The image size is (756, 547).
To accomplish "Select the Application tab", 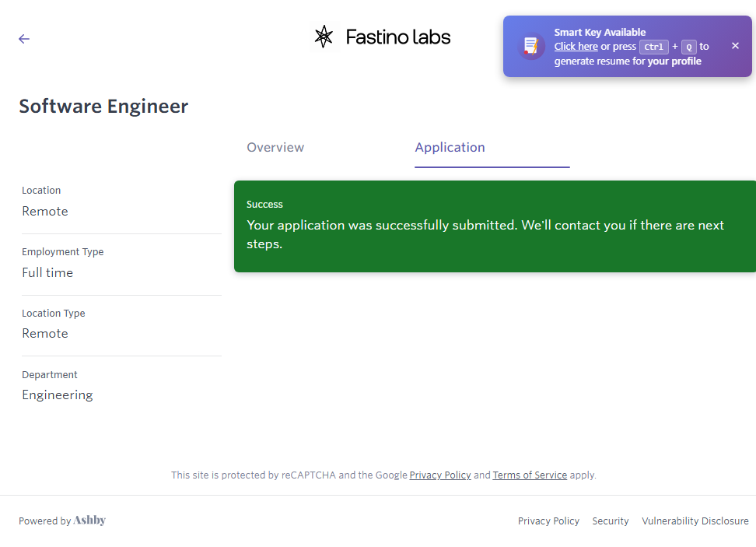I will [x=450, y=147].
